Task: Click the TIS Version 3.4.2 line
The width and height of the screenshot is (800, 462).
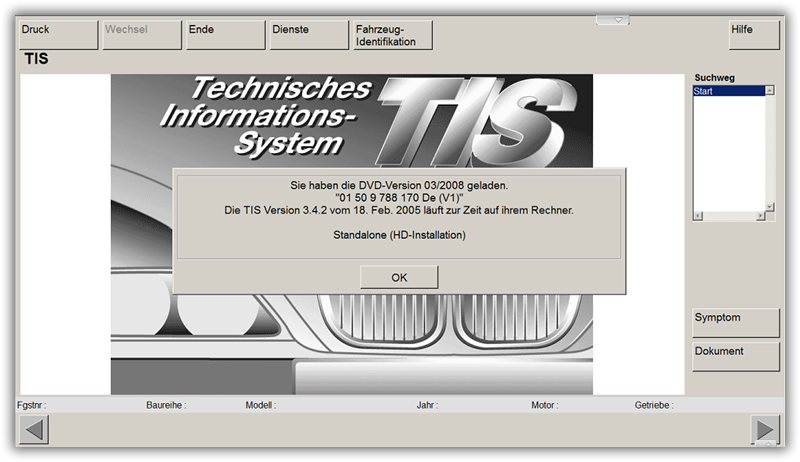Action: pyautogui.click(x=399, y=210)
